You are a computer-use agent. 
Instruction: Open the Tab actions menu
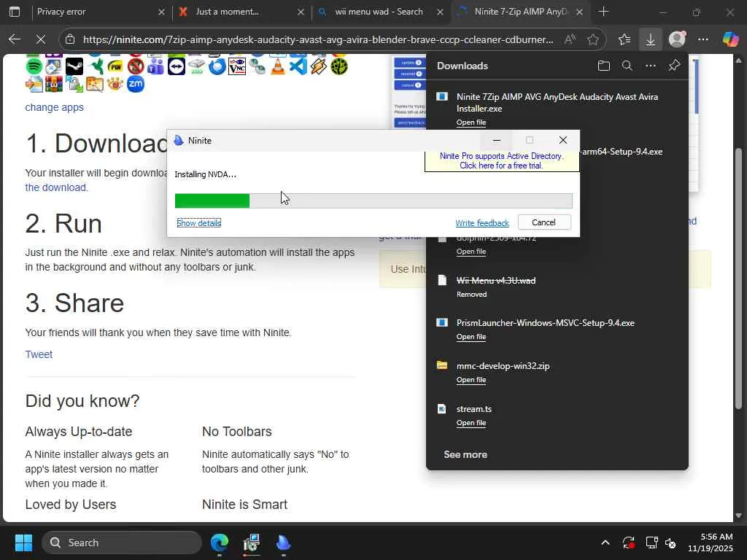point(15,12)
